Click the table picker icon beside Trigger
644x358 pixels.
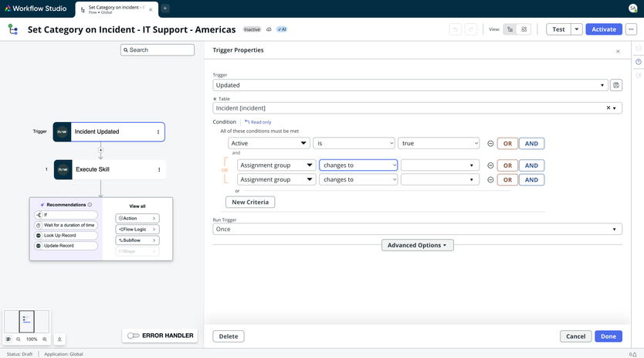click(x=615, y=85)
